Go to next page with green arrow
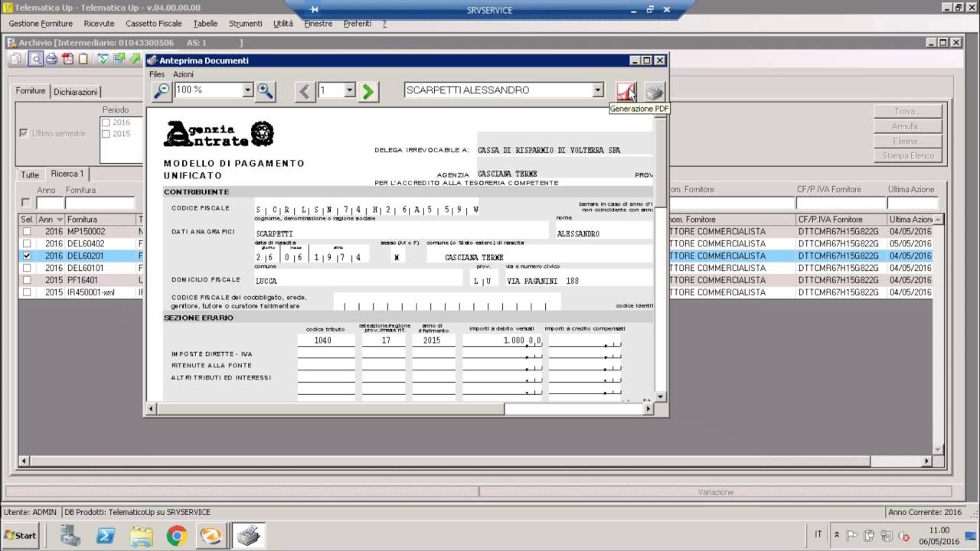 (368, 91)
